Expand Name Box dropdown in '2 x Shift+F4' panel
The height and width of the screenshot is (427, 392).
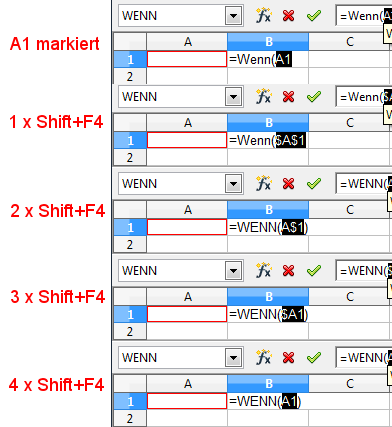(233, 184)
